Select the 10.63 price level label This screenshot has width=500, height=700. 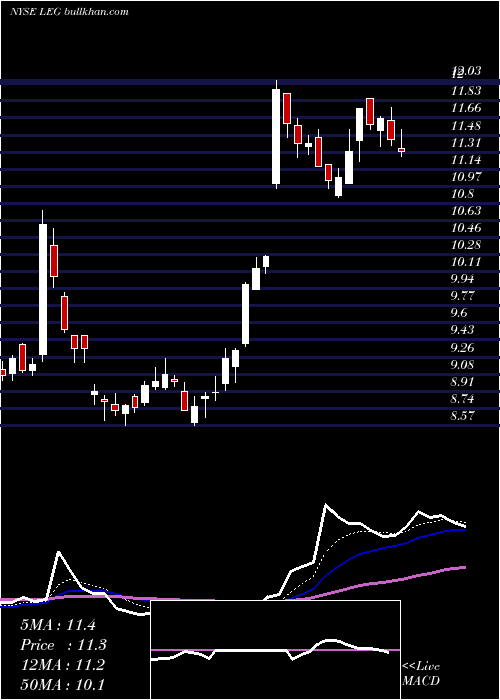[466, 211]
